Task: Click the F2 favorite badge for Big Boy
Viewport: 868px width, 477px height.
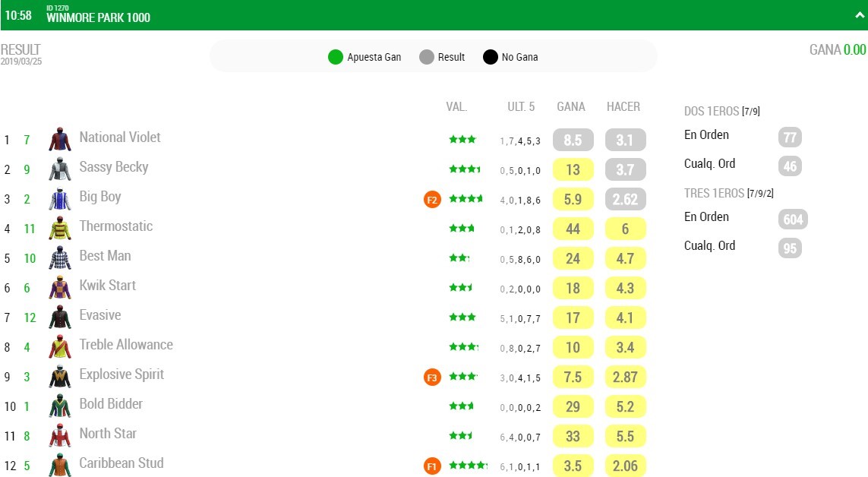Action: (x=432, y=200)
